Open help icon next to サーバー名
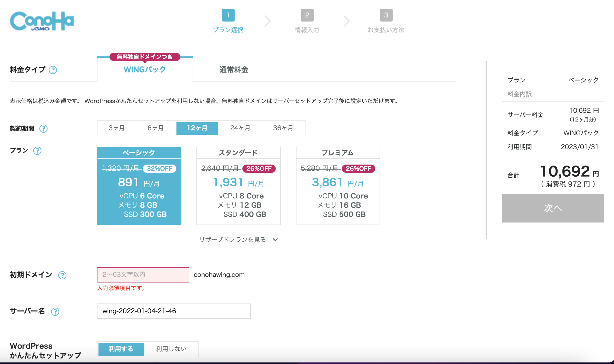Viewport: 614px width, 364px height. (x=55, y=312)
